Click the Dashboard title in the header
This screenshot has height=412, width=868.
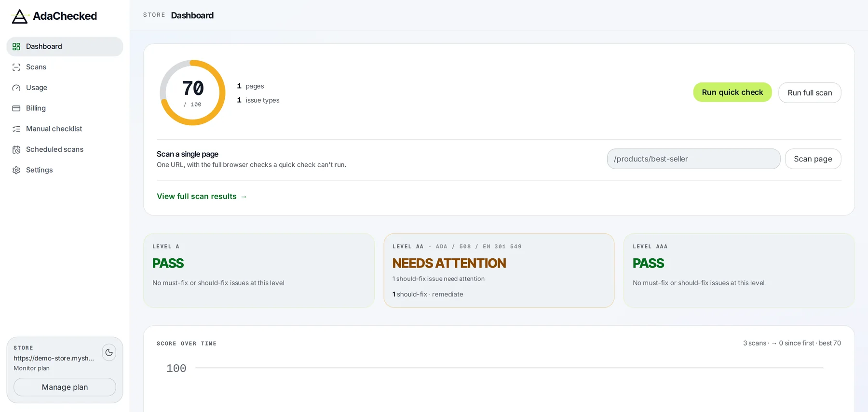point(192,15)
